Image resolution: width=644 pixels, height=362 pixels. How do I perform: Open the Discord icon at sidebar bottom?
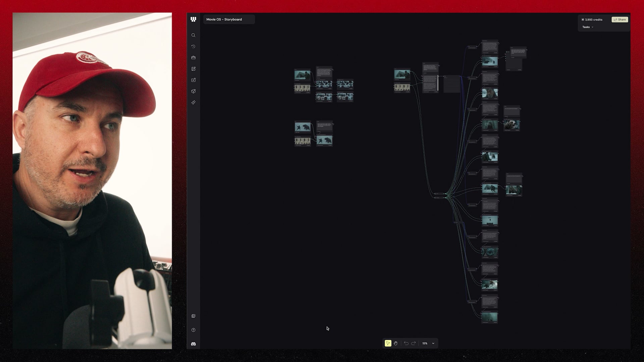click(x=194, y=343)
